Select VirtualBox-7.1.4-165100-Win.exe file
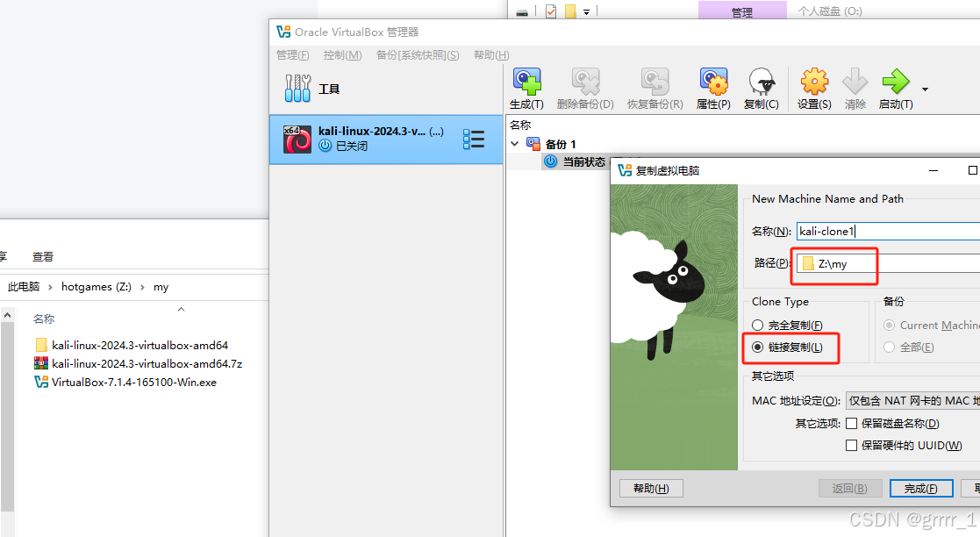Screen dimensions: 980x537 pos(126,382)
